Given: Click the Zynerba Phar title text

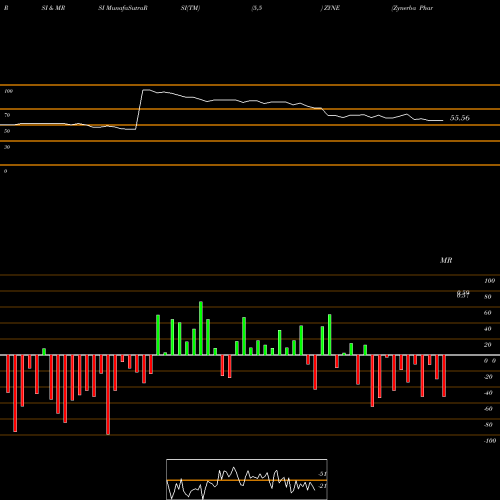Looking at the screenshot, I should click(x=413, y=8).
